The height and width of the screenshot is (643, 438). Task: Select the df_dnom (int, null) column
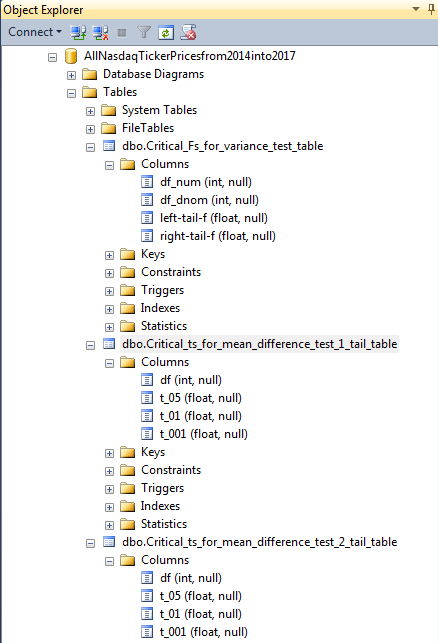pos(209,200)
